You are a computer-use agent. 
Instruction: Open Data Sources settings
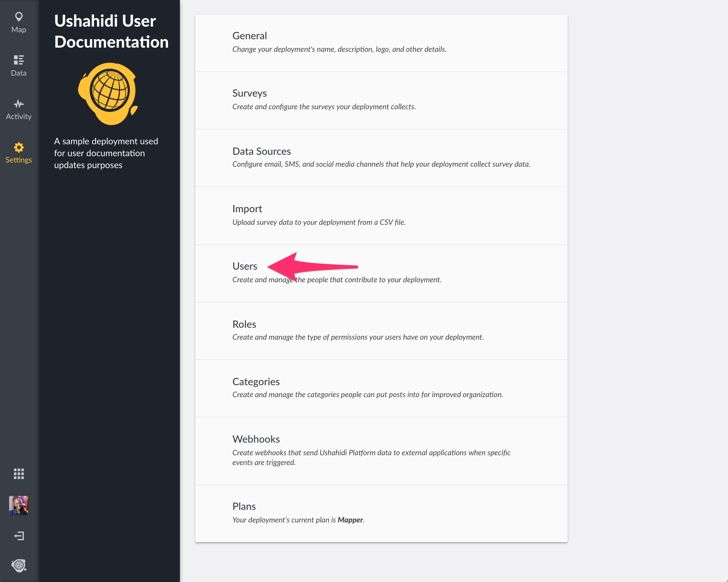coord(261,151)
